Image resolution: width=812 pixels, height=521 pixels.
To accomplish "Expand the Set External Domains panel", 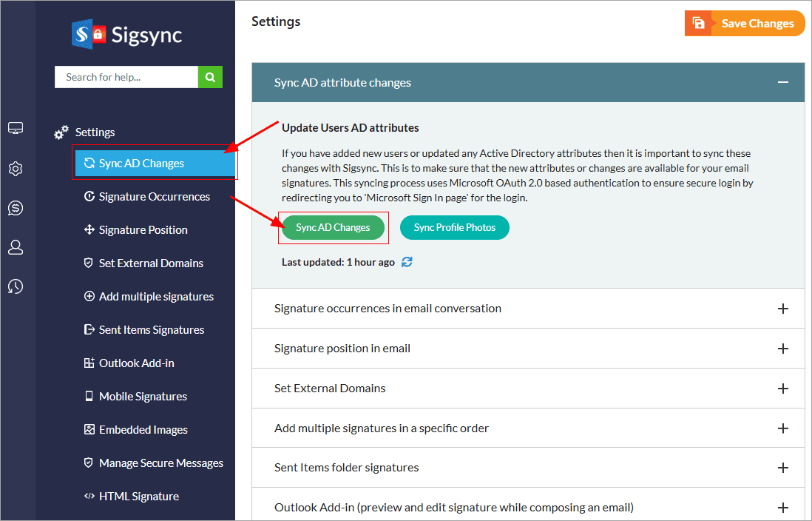I will click(782, 389).
